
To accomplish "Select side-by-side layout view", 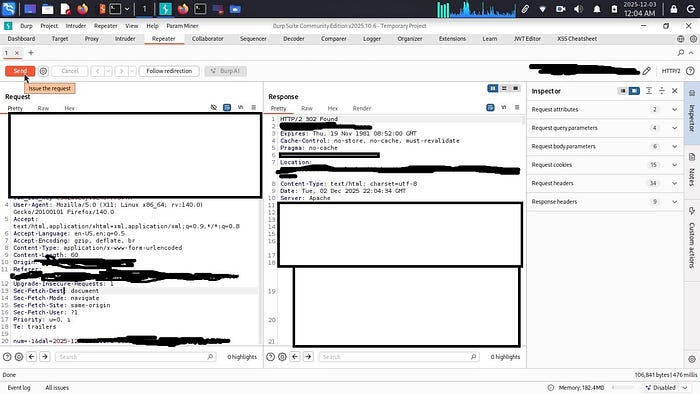I will click(x=493, y=88).
